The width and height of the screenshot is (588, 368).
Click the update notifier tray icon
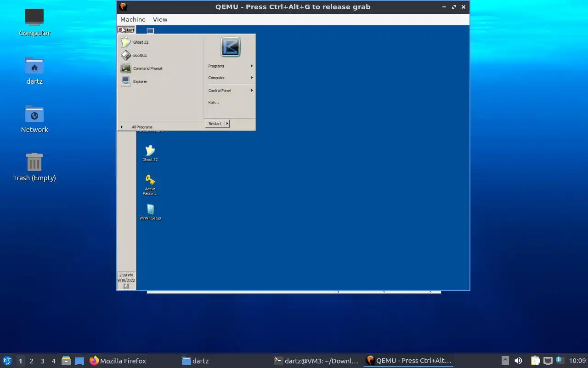pos(559,360)
